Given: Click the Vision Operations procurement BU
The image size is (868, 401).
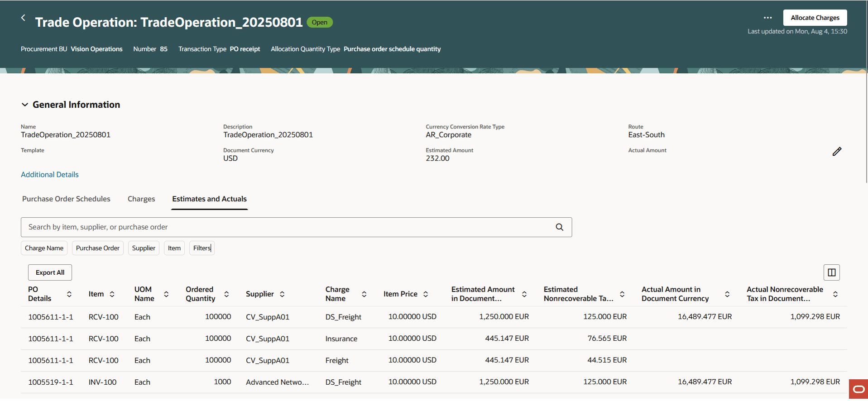Looking at the screenshot, I should point(96,49).
